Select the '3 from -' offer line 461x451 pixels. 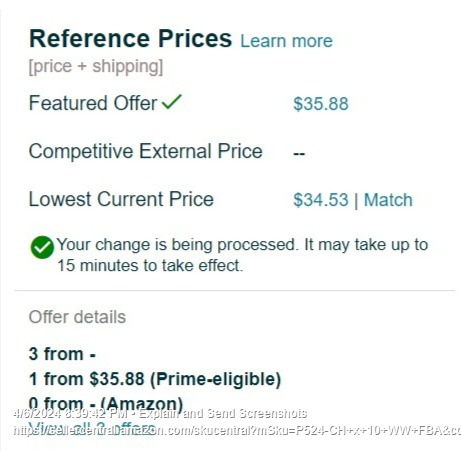tap(62, 354)
